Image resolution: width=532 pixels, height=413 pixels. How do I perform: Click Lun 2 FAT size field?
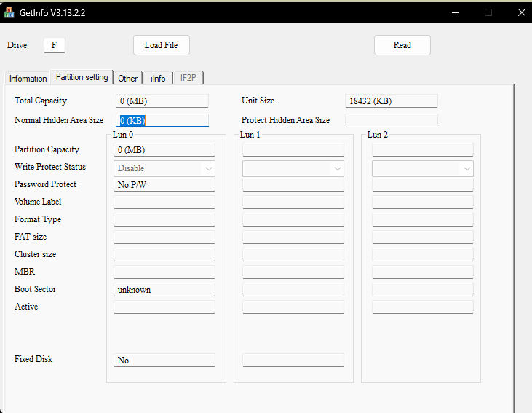tap(422, 237)
